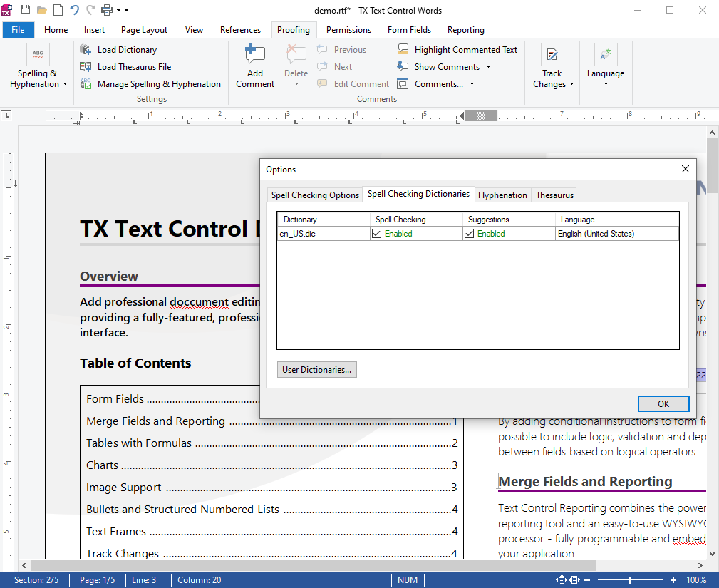Screen dimensions: 719x588
Task: Open Manage Spelling & Hyphenation settings
Action: coord(87,83)
